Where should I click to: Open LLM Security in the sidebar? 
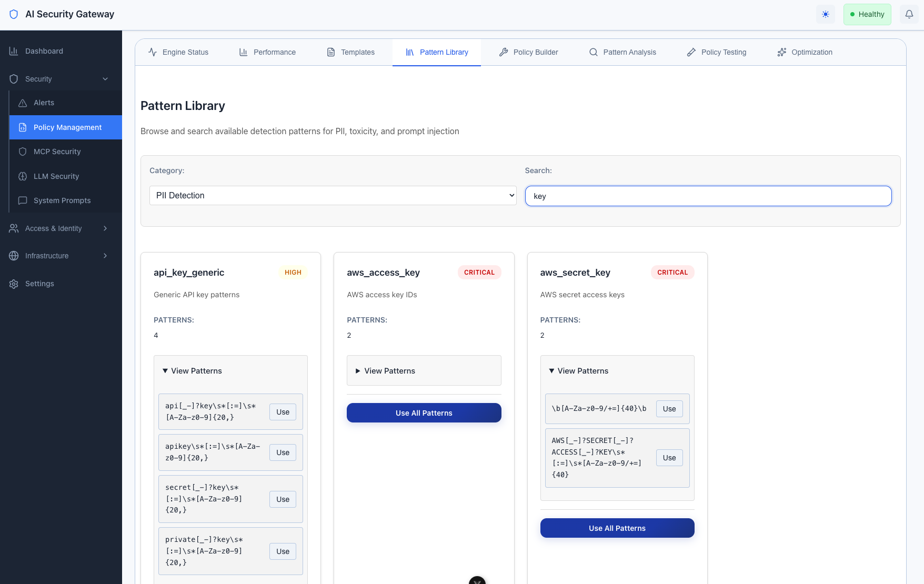coord(56,176)
